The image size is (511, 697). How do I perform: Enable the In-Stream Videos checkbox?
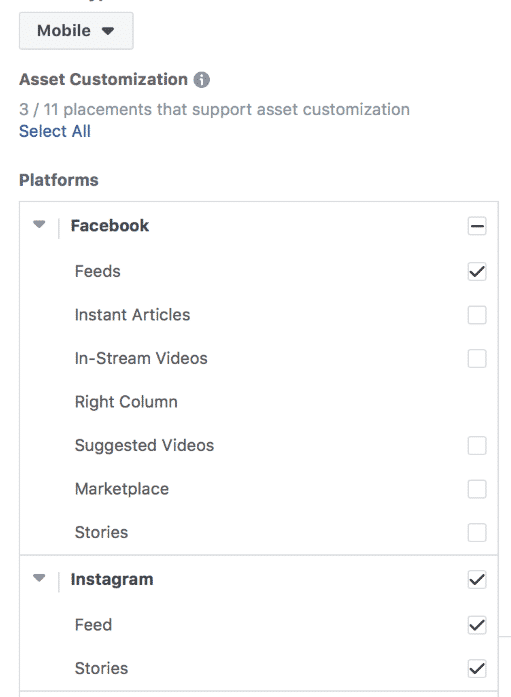tap(477, 359)
